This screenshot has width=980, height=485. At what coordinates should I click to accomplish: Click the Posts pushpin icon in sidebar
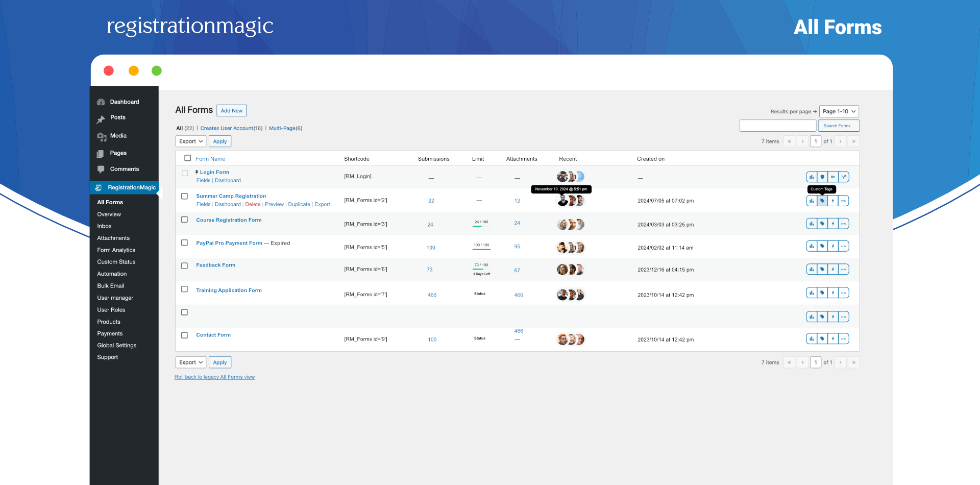pos(101,119)
